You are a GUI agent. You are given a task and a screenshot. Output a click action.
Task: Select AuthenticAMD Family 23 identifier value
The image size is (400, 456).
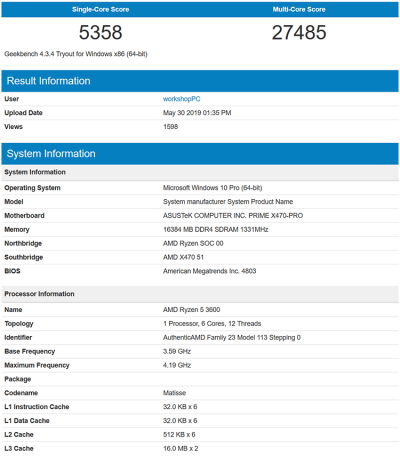(232, 338)
